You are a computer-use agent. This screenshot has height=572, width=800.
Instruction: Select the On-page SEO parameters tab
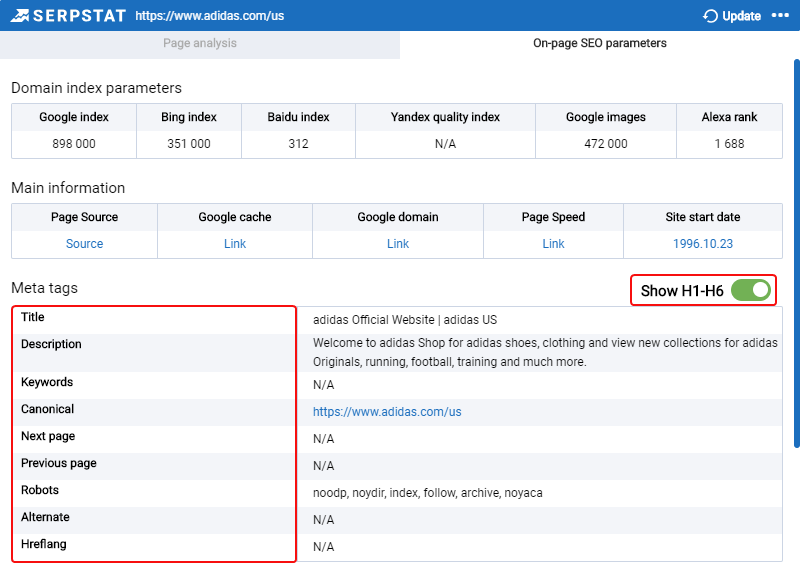point(599,43)
